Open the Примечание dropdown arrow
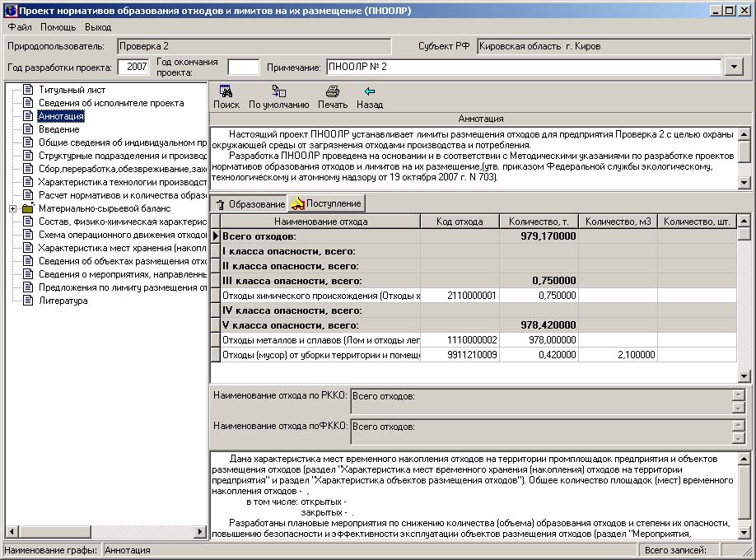Image resolution: width=756 pixels, height=560 pixels. pyautogui.click(x=732, y=67)
